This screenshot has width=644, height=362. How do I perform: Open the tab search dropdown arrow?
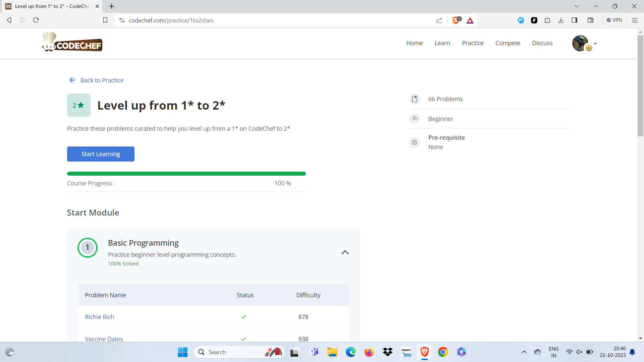[x=577, y=6]
